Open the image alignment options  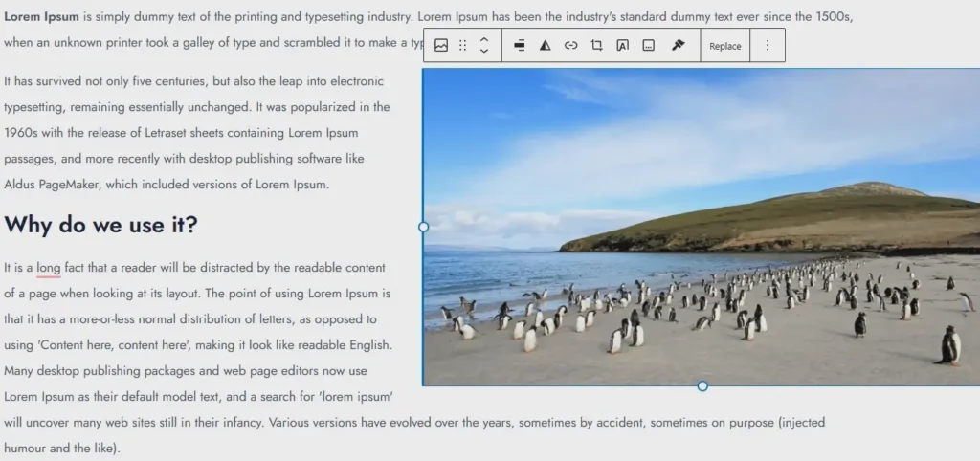coord(519,46)
